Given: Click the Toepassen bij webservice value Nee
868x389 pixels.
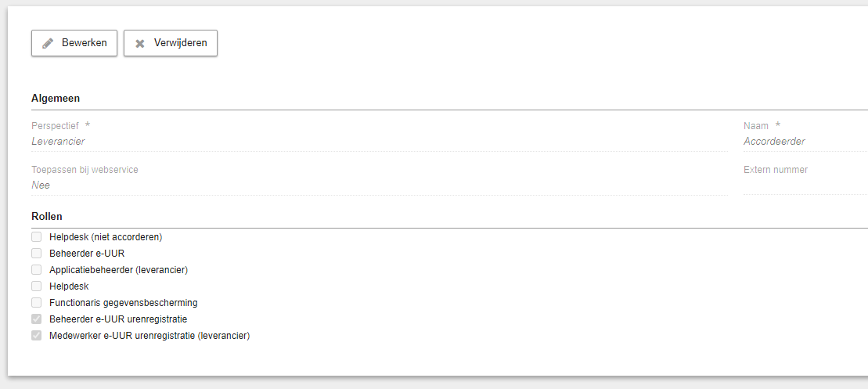Looking at the screenshot, I should (41, 185).
